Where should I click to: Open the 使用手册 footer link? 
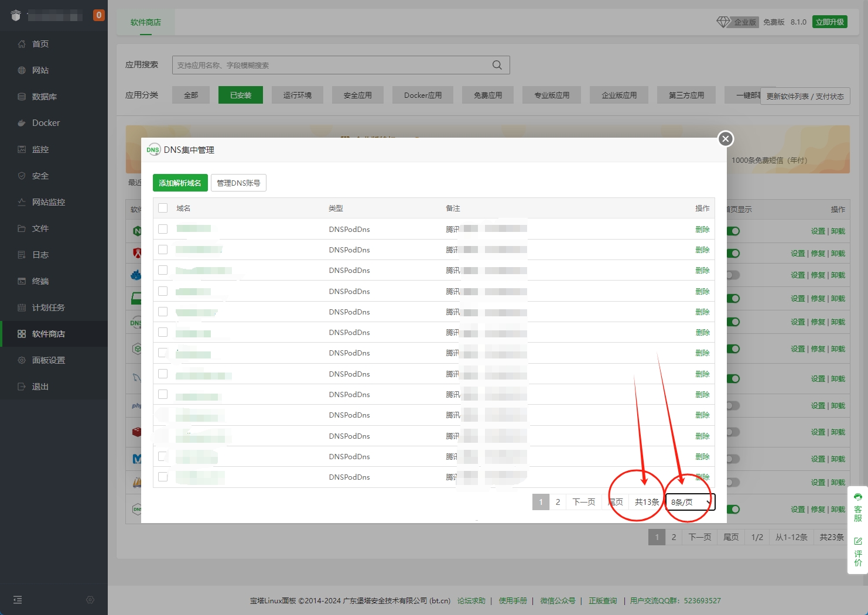click(513, 601)
